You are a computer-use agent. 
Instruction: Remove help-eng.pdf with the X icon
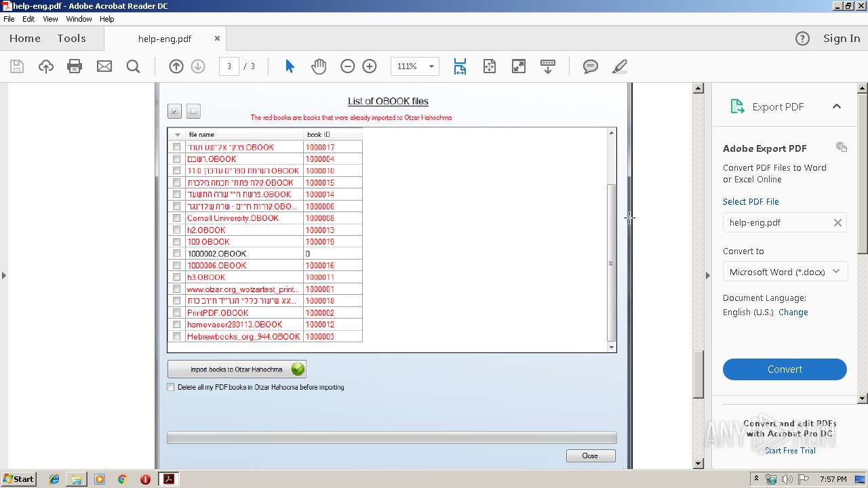pos(837,222)
